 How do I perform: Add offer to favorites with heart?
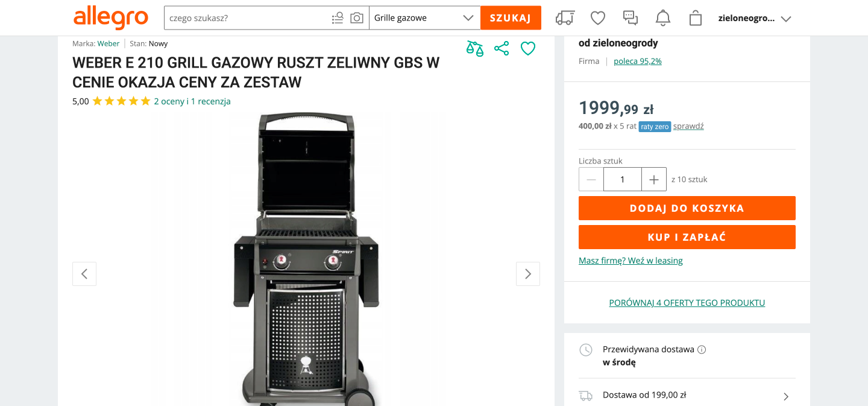point(528,49)
